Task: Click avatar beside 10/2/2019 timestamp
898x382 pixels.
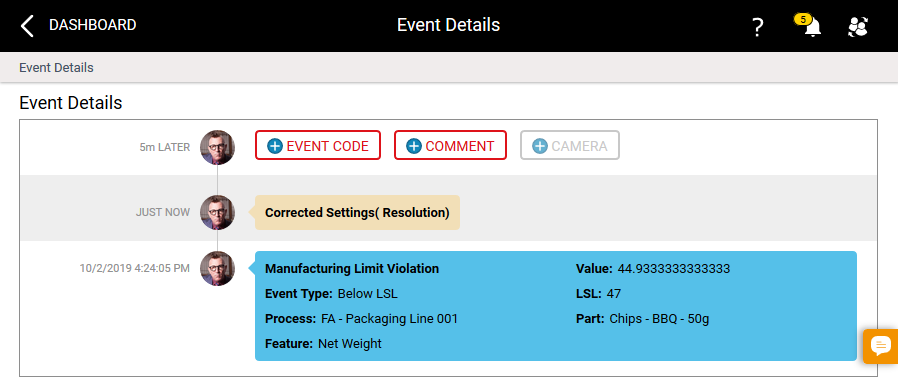Action: pos(218,268)
